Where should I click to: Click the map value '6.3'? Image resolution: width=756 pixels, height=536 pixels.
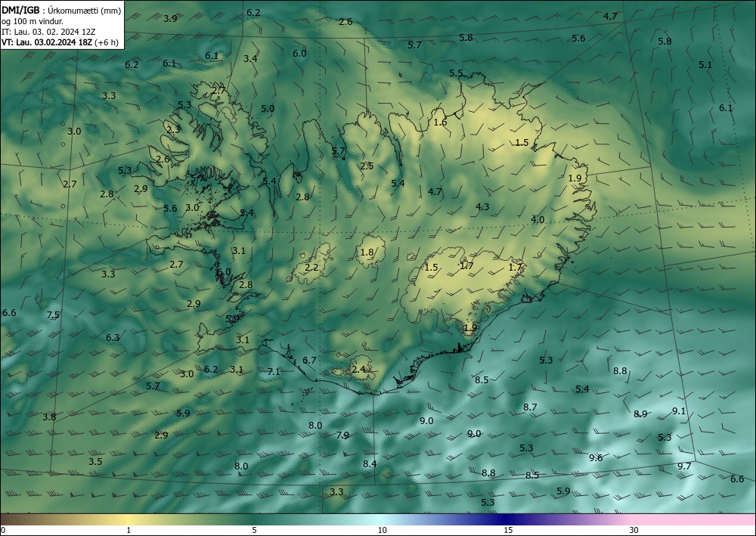[x=113, y=337]
